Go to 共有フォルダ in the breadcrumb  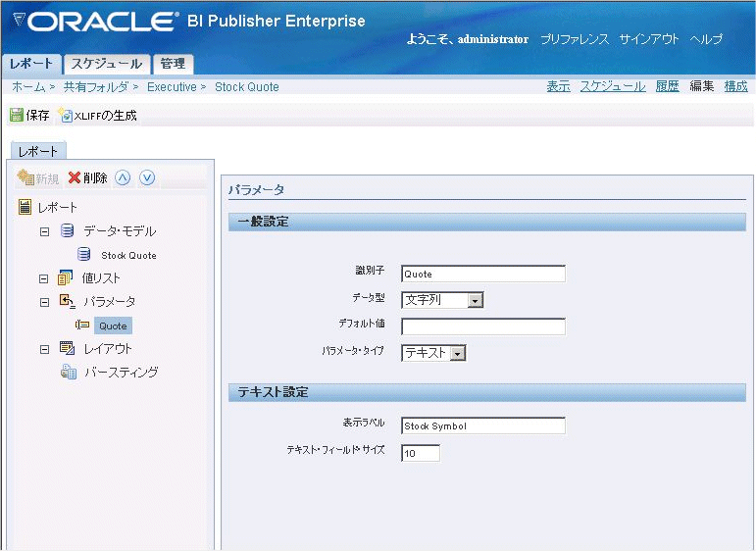point(96,87)
